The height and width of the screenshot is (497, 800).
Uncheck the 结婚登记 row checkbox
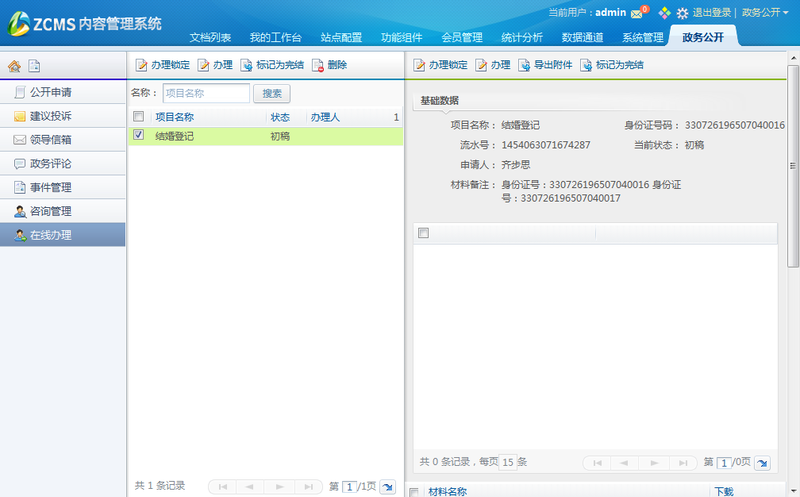139,135
